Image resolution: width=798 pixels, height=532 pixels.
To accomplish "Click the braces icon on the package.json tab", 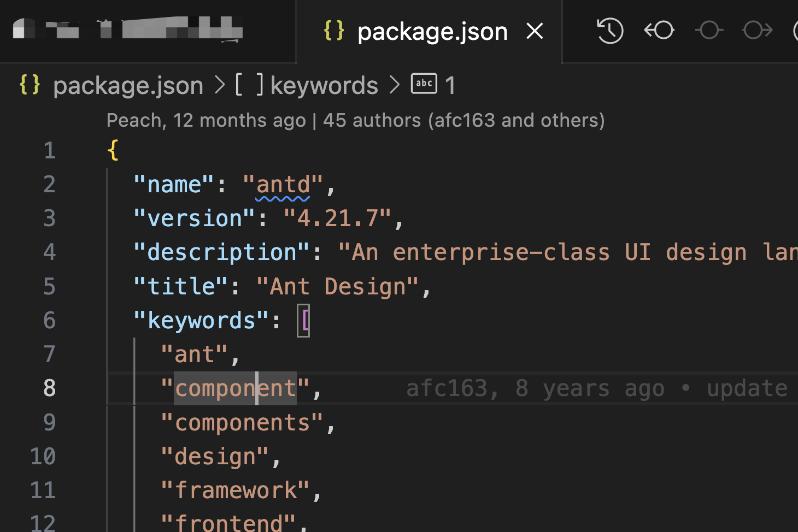I will (333, 31).
